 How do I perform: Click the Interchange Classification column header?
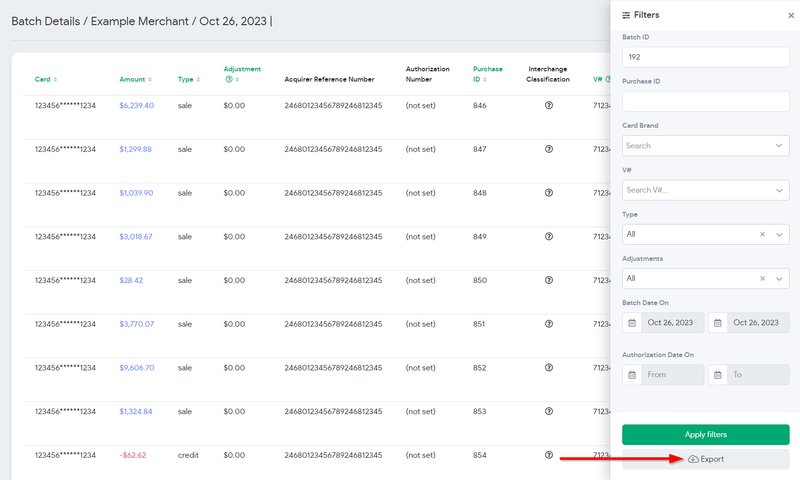[x=548, y=74]
